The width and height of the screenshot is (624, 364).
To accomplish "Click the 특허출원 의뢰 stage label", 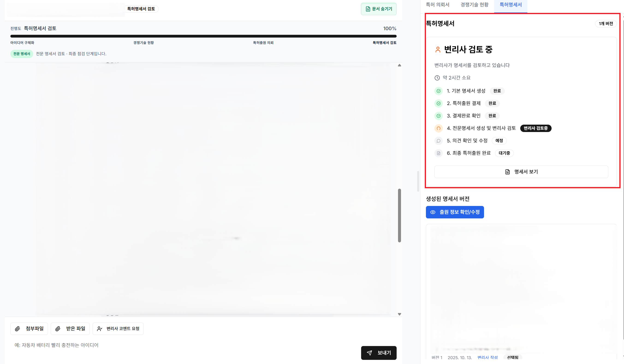I will click(263, 43).
